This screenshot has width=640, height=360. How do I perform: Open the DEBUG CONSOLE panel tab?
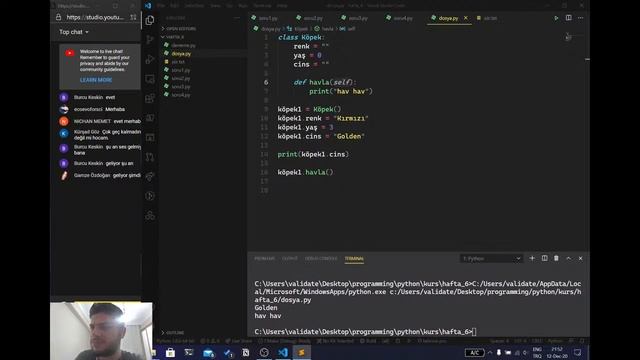tap(321, 258)
